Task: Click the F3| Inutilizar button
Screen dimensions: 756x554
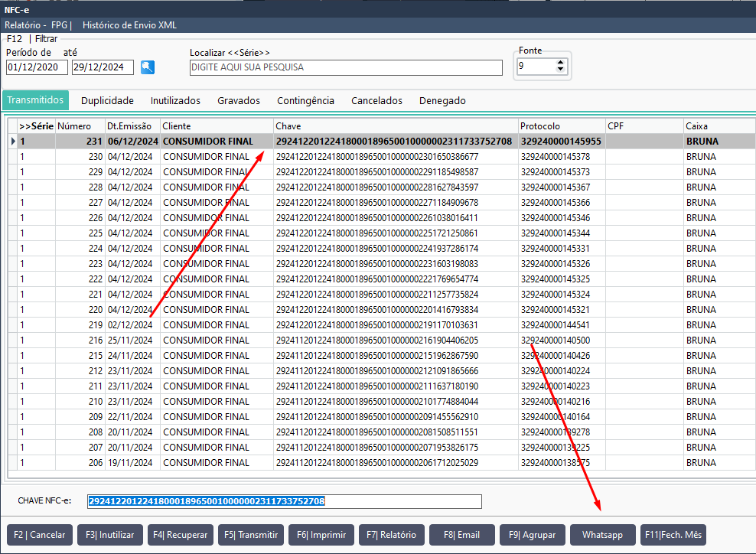Action: [x=110, y=535]
